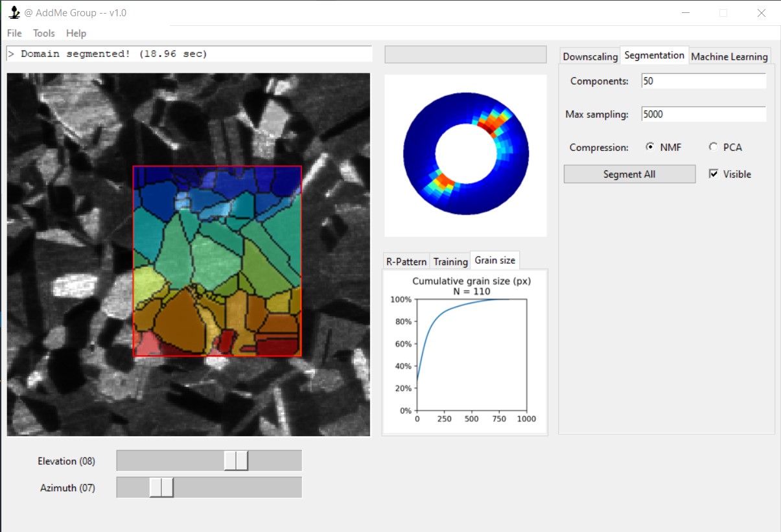Open the Training tab

point(450,262)
